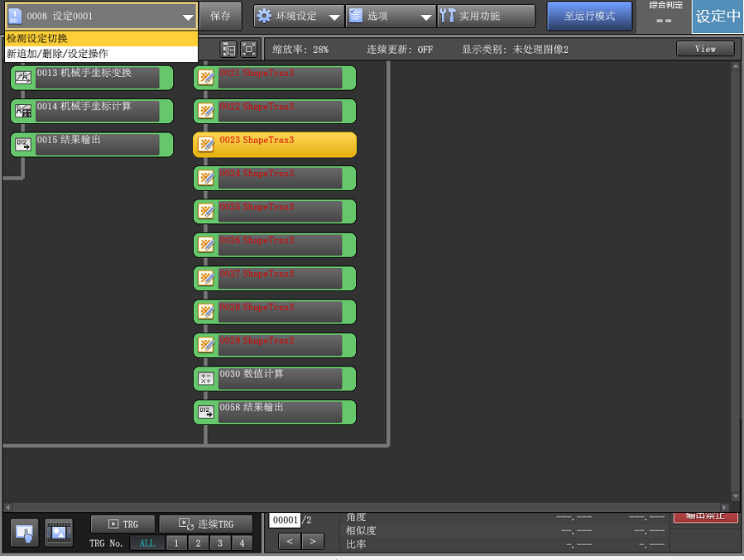Image resolution: width=744 pixels, height=560 pixels.
Task: Click the 0014 coordinate calculation icon
Action: [x=23, y=111]
